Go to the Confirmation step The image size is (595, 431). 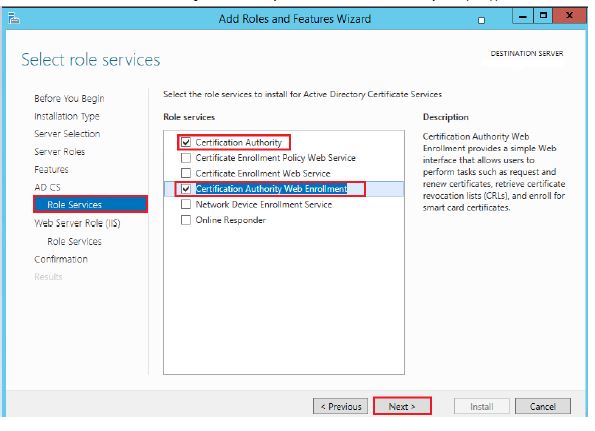pyautogui.click(x=61, y=259)
